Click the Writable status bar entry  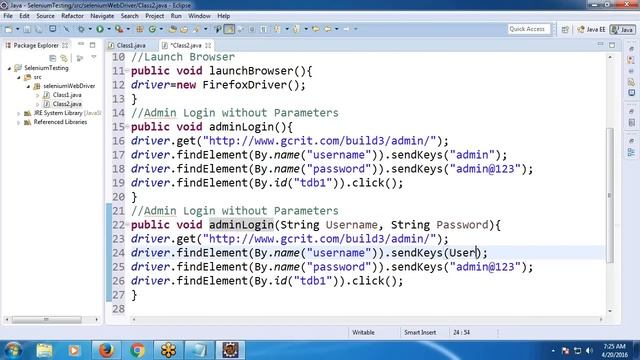pos(363,333)
